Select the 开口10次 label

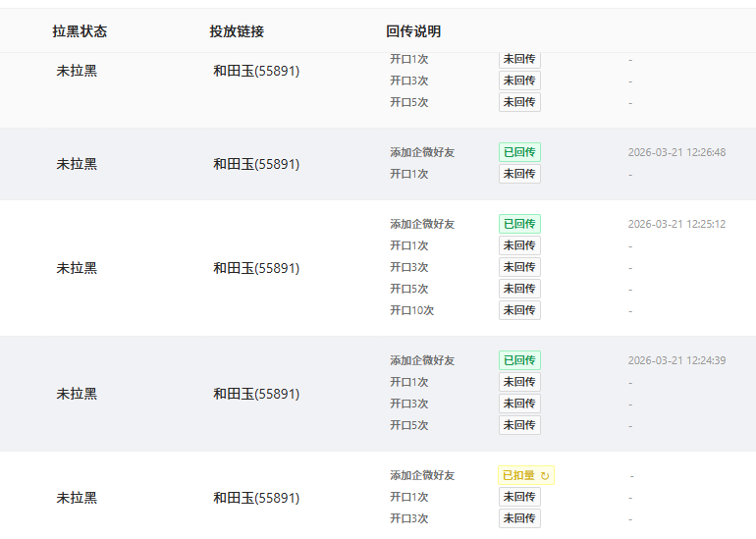click(411, 310)
